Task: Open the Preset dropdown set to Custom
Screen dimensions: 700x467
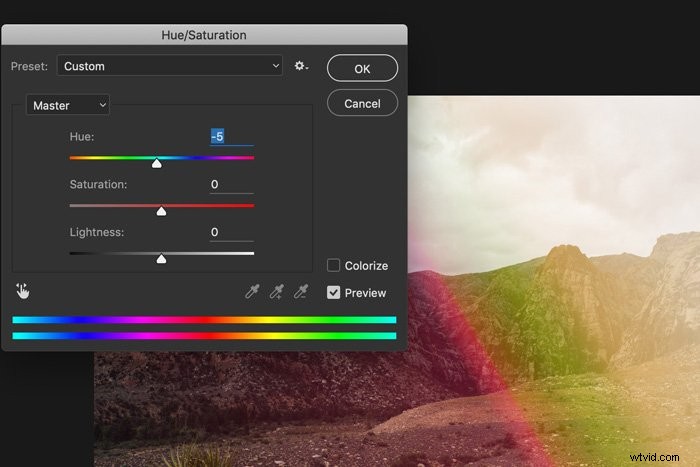Action: point(170,66)
